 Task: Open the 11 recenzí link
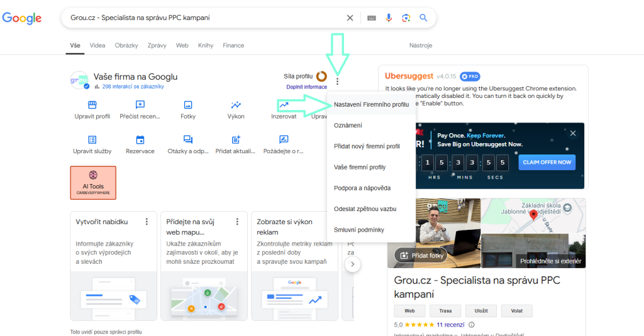450,325
